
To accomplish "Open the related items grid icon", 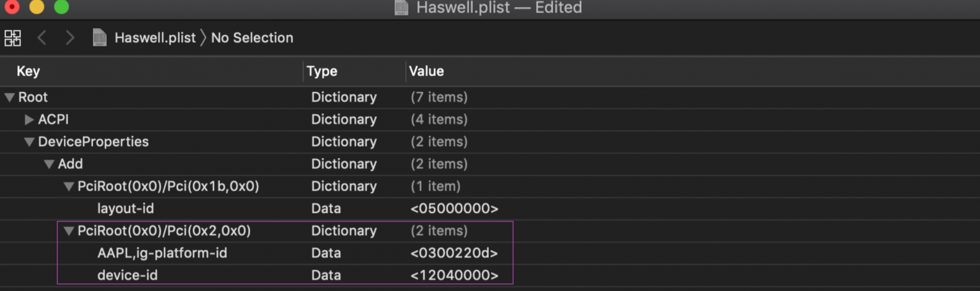I will click(x=13, y=38).
